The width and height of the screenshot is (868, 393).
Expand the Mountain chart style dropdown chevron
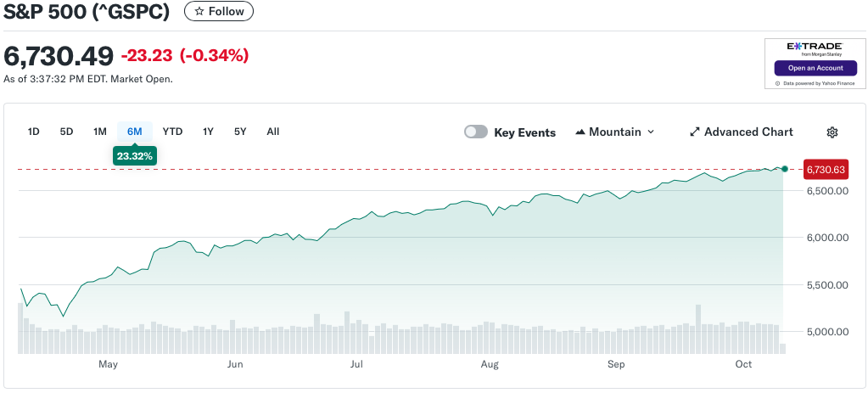pos(651,132)
